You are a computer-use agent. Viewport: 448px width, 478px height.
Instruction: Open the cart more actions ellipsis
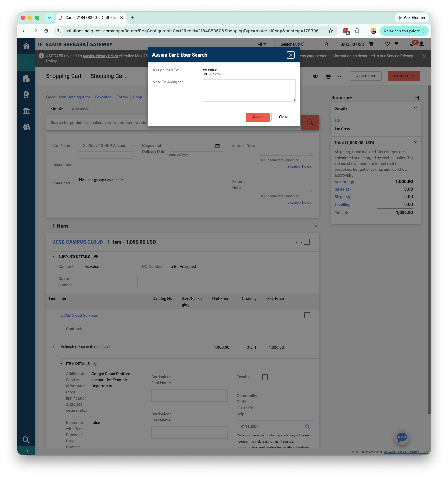(x=341, y=76)
